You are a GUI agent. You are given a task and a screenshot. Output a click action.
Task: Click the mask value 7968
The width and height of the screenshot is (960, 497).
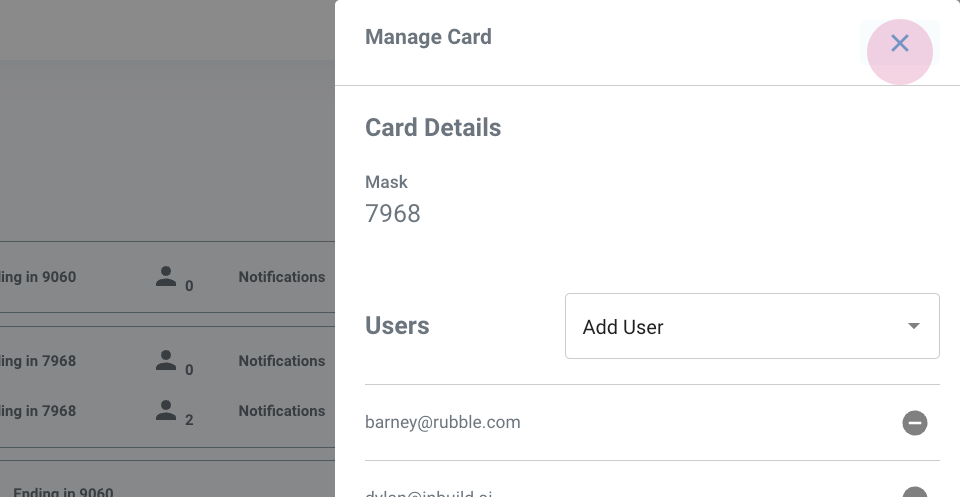[393, 213]
